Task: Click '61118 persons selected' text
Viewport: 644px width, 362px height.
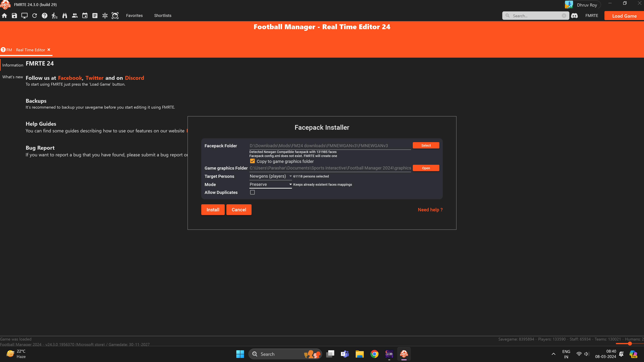Action: pos(311,176)
